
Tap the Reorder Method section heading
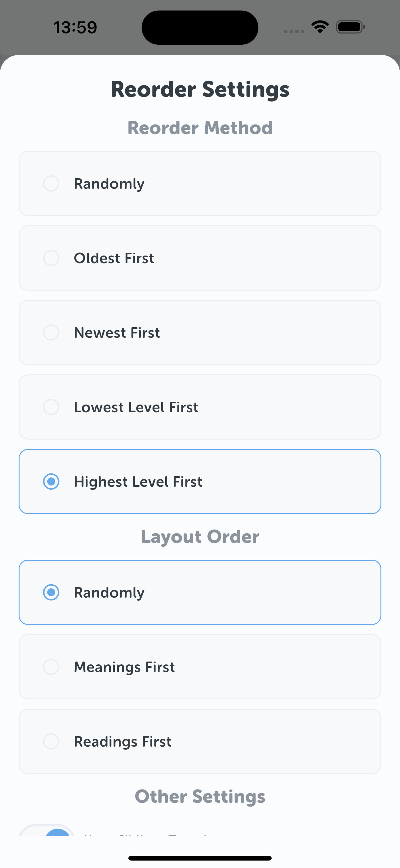[x=200, y=128]
